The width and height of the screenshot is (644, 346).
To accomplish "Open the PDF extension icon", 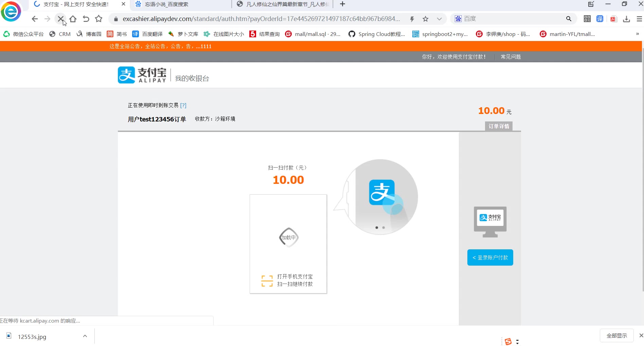I will point(613,19).
